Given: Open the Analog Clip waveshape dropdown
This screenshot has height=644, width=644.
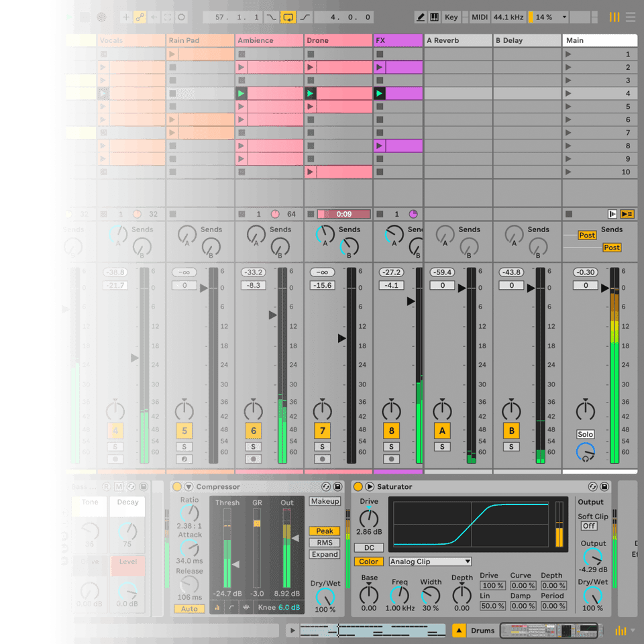Looking at the screenshot, I should coord(429,561).
